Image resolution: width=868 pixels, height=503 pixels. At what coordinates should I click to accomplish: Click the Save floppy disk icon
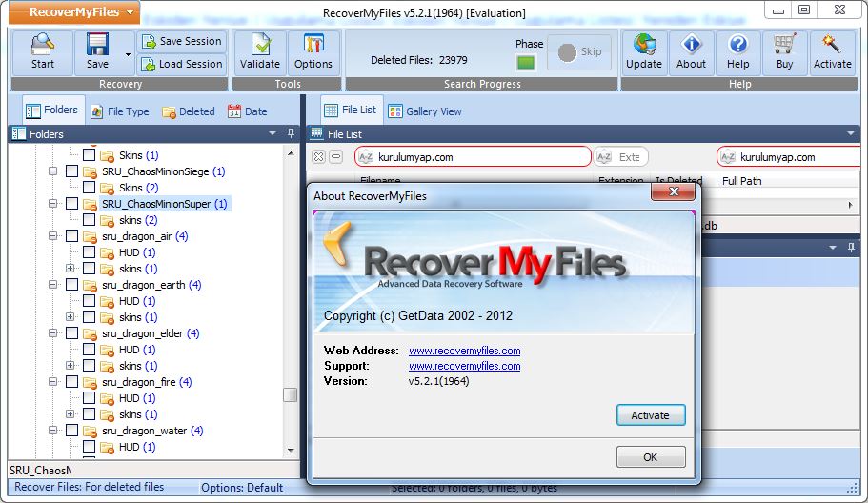point(97,44)
